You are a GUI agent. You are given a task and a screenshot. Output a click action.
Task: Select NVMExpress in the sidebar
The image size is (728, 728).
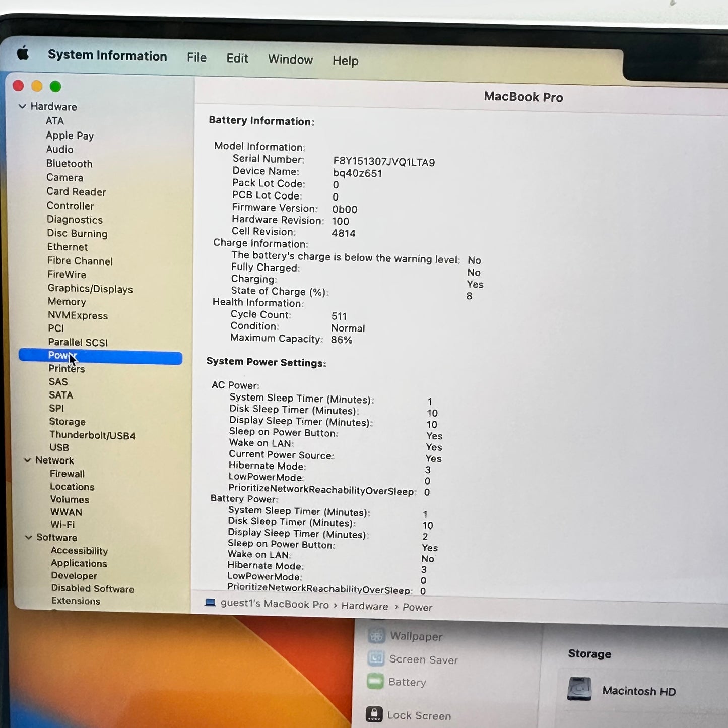tap(78, 315)
